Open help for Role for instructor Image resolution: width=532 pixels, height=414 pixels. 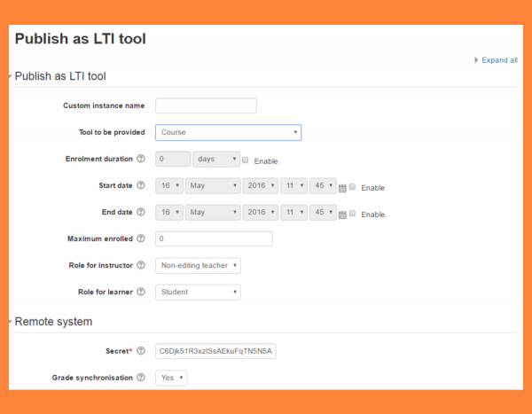(x=141, y=265)
